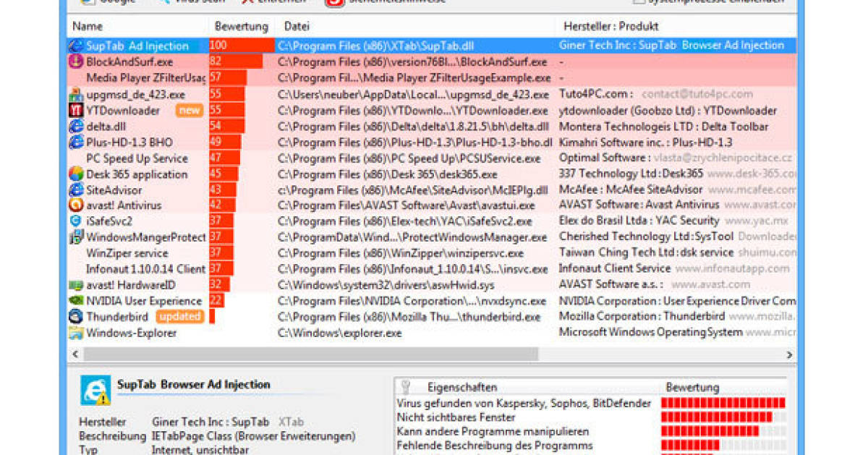
Task: Select the 100 rating bar of SupTab
Action: (x=242, y=46)
